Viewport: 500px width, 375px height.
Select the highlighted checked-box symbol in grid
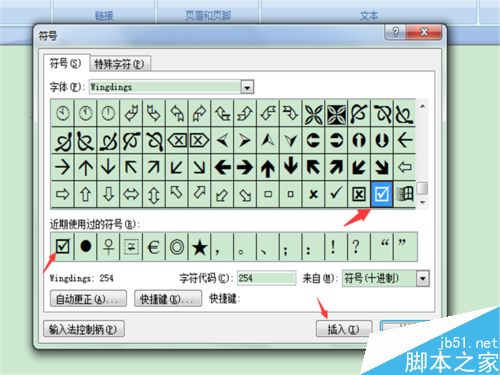(381, 194)
